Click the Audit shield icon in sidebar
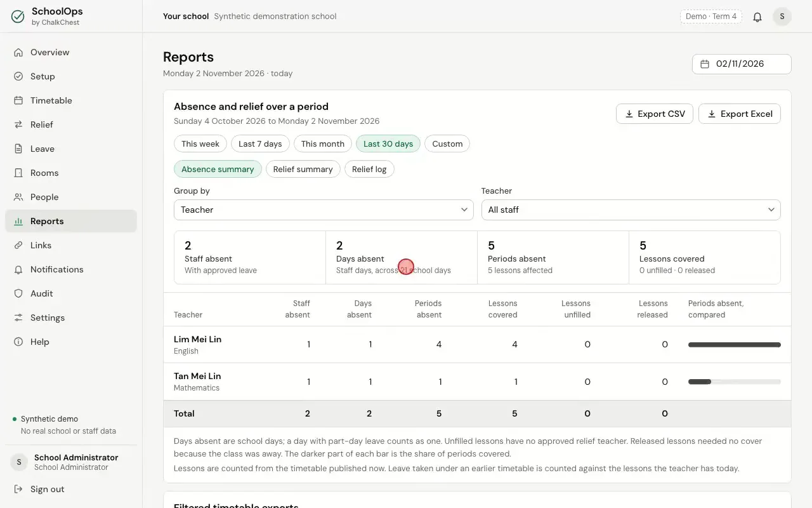812x508 pixels. click(18, 294)
